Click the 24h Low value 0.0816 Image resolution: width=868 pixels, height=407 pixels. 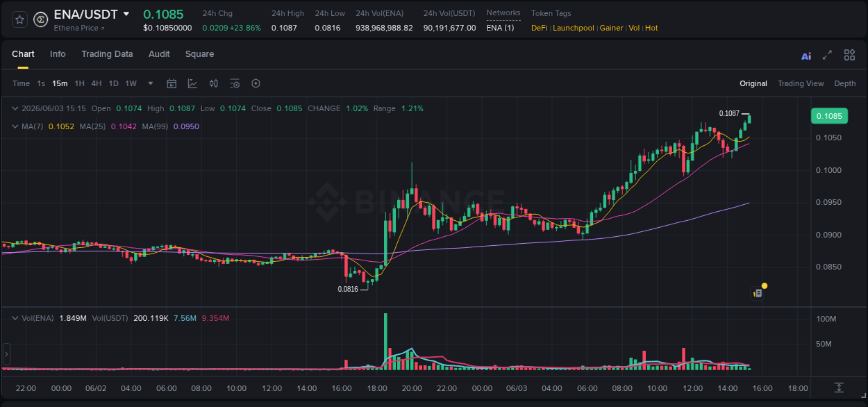tap(328, 28)
